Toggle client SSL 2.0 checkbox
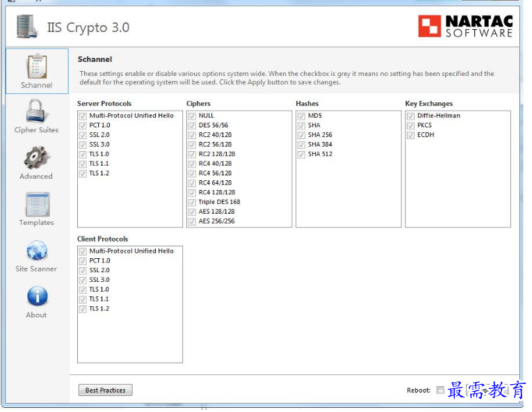Viewport: 532px width, 412px height. coord(83,270)
